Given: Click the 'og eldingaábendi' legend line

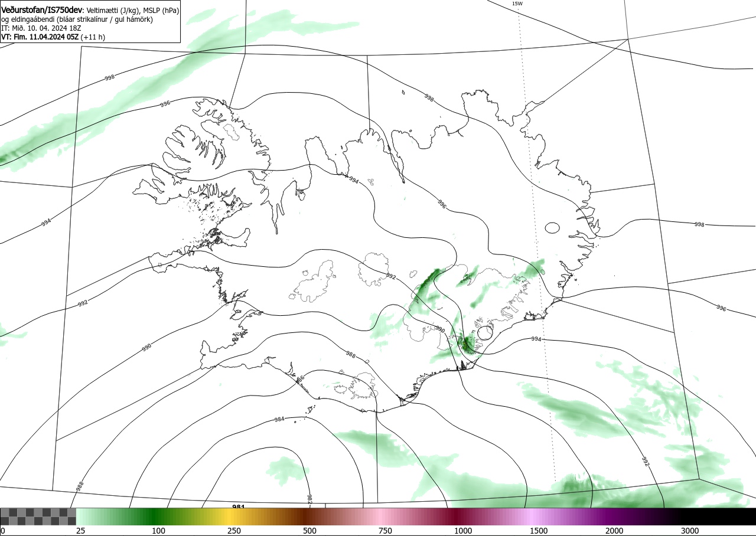Looking at the screenshot, I should (x=77, y=19).
